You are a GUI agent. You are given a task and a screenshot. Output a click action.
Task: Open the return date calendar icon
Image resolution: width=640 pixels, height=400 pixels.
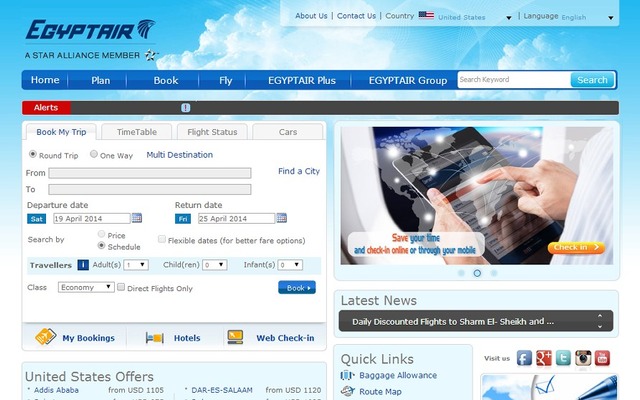[282, 218]
